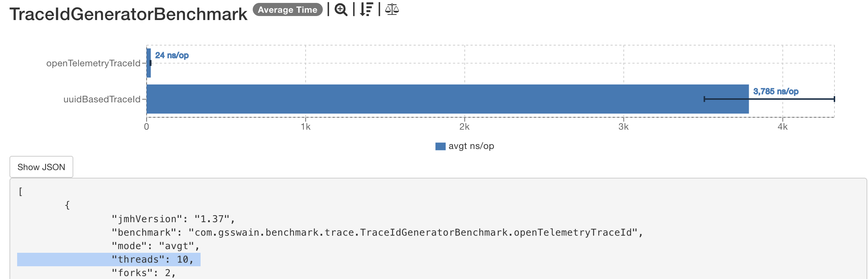Click the highlighted threads line in JSON

[152, 259]
